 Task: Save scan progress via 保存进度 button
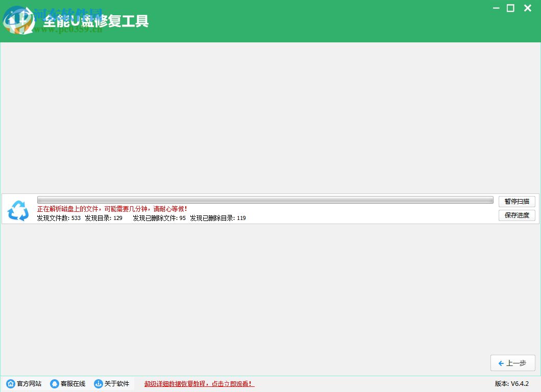517,215
